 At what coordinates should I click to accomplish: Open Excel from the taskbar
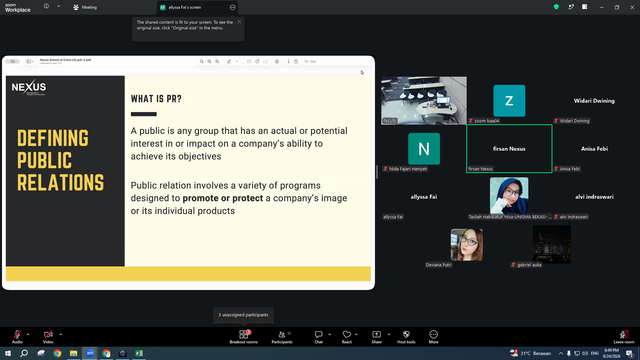click(139, 353)
